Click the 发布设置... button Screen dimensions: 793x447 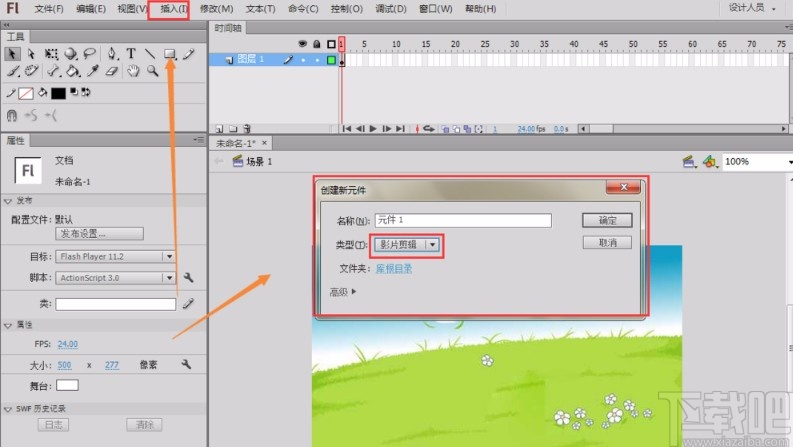point(99,234)
